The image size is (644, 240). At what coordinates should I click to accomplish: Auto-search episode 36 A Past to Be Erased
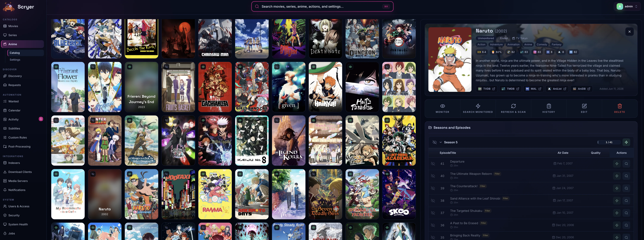coord(617,225)
